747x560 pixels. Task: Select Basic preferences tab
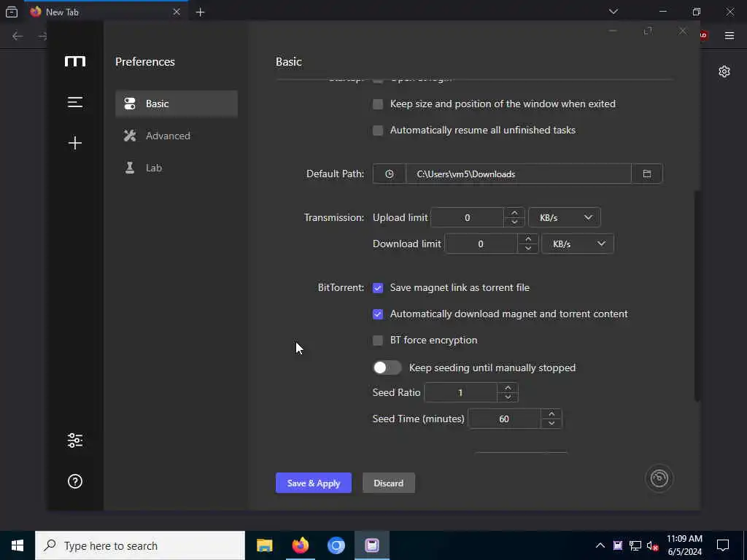[x=177, y=104]
